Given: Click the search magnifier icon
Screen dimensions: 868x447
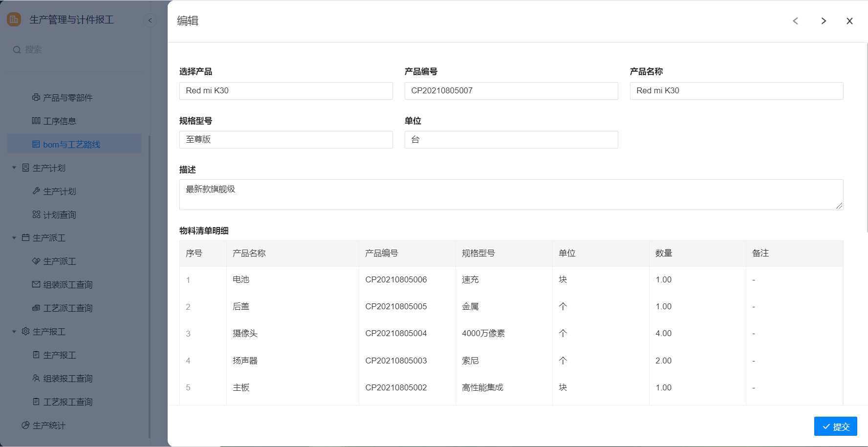Looking at the screenshot, I should [x=17, y=50].
